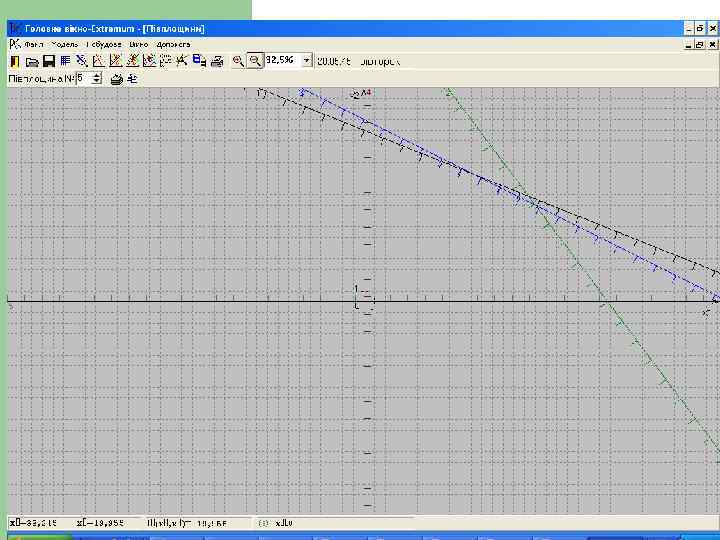Click the first yellow door icon in toolbar
720x540 pixels.
pyautogui.click(x=15, y=61)
